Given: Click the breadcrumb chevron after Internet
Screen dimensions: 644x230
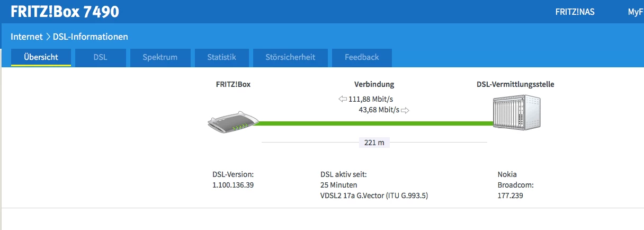Looking at the screenshot, I should (48, 37).
